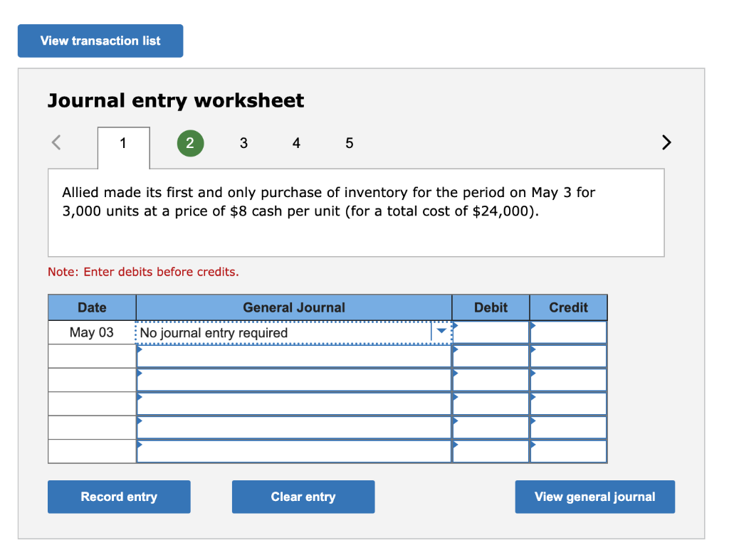
Task: Click the 'Journal entry worksheet' heading
Action: pyautogui.click(x=176, y=100)
